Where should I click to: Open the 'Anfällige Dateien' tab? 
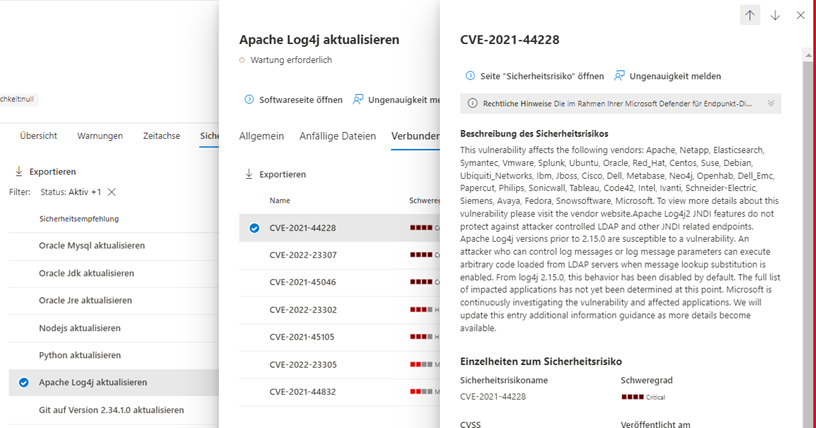tap(337, 136)
